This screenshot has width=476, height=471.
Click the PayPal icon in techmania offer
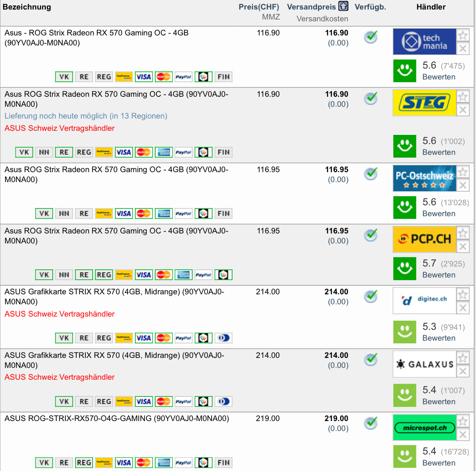[183, 77]
